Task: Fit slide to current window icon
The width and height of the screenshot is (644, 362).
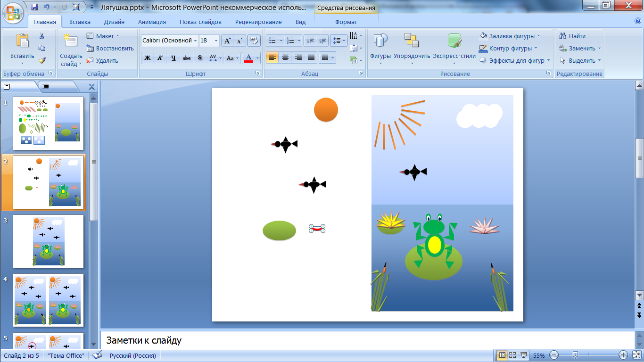Action: [637, 355]
